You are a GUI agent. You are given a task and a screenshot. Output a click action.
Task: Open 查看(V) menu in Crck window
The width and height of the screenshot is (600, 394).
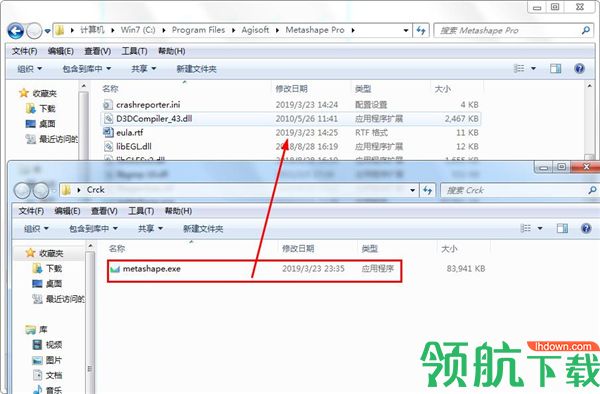(x=104, y=211)
